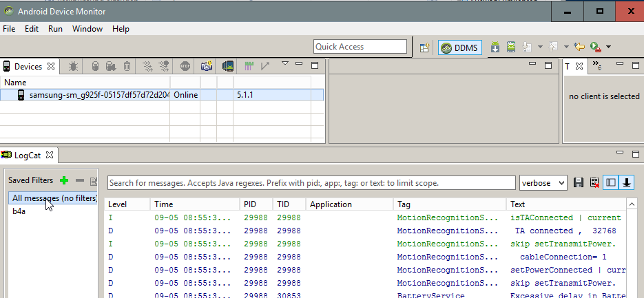Open the Next Annotation dropdown arrow
The image size is (644, 298).
point(540,47)
